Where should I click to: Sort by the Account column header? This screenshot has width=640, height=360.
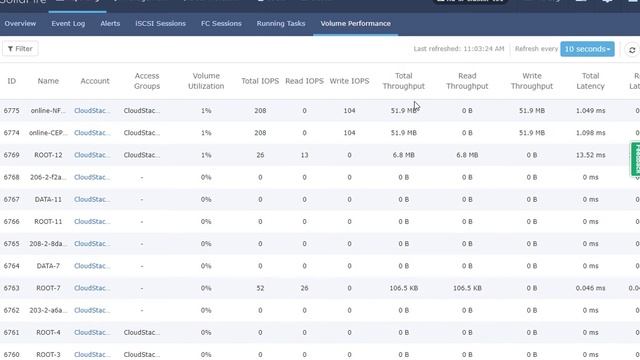95,81
